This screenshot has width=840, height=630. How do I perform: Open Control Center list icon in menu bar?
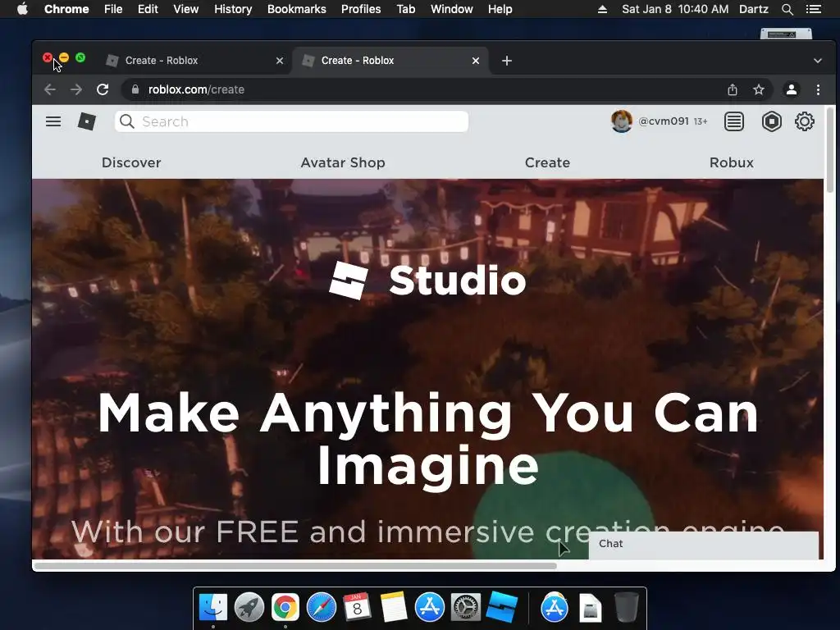point(813,9)
